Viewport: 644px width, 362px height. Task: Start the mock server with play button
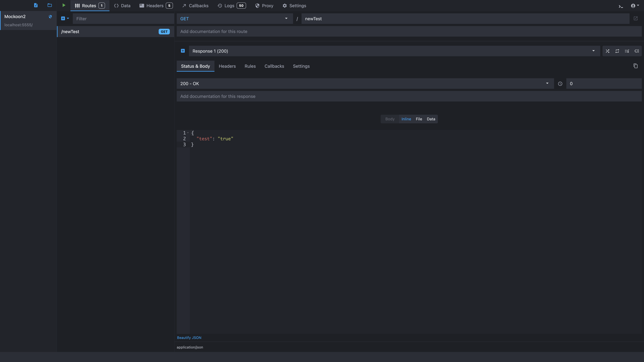[64, 5]
